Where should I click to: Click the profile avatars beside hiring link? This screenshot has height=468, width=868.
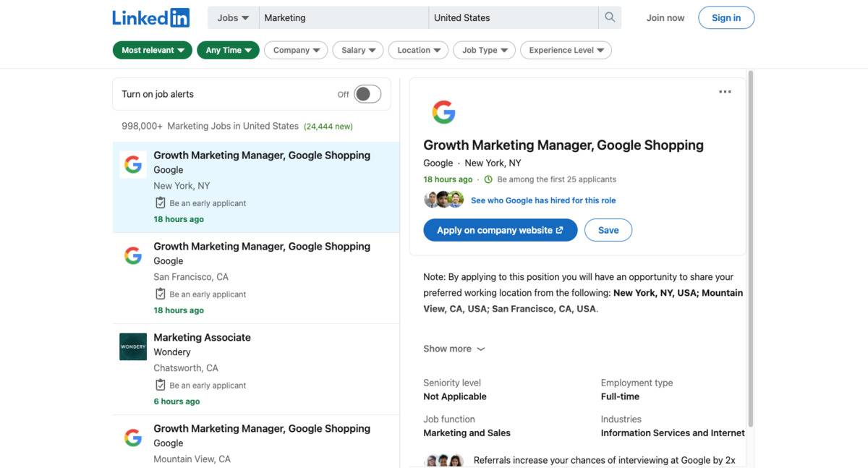pos(443,200)
